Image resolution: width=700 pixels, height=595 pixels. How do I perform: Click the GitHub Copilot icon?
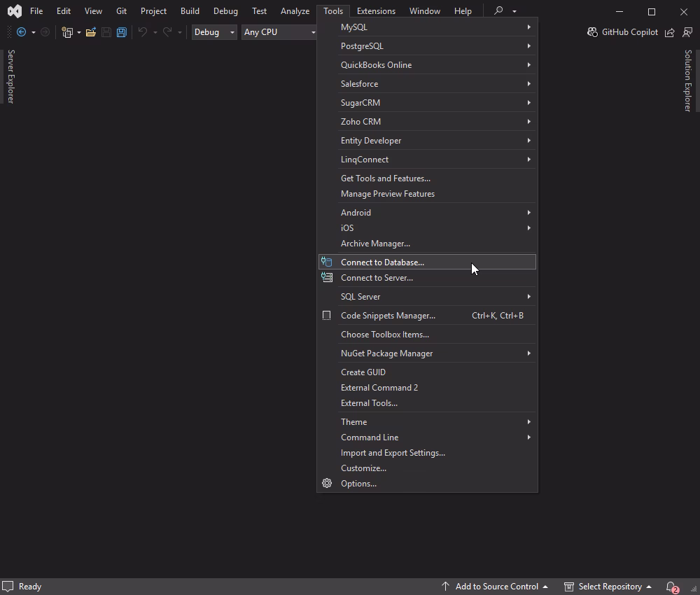(x=592, y=32)
